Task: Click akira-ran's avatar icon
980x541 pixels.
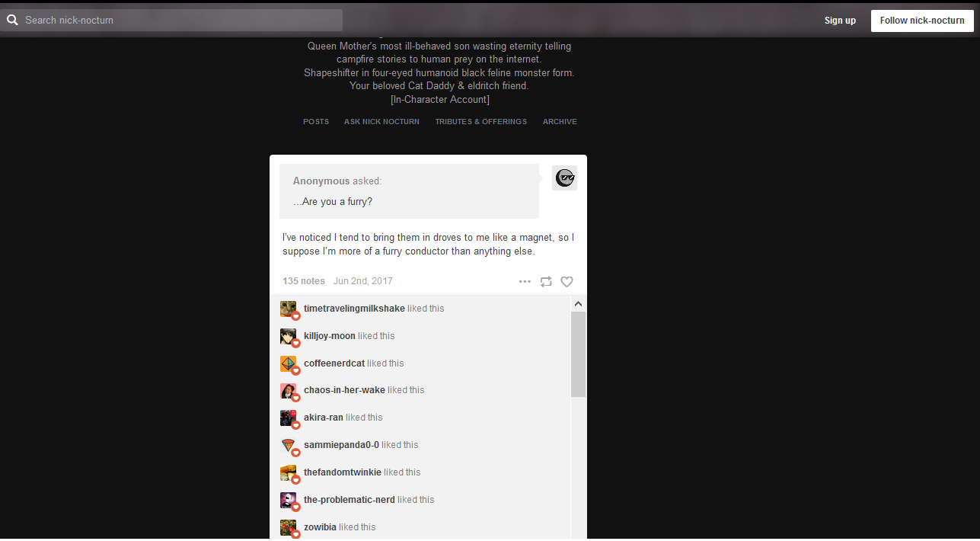Action: tap(288, 418)
